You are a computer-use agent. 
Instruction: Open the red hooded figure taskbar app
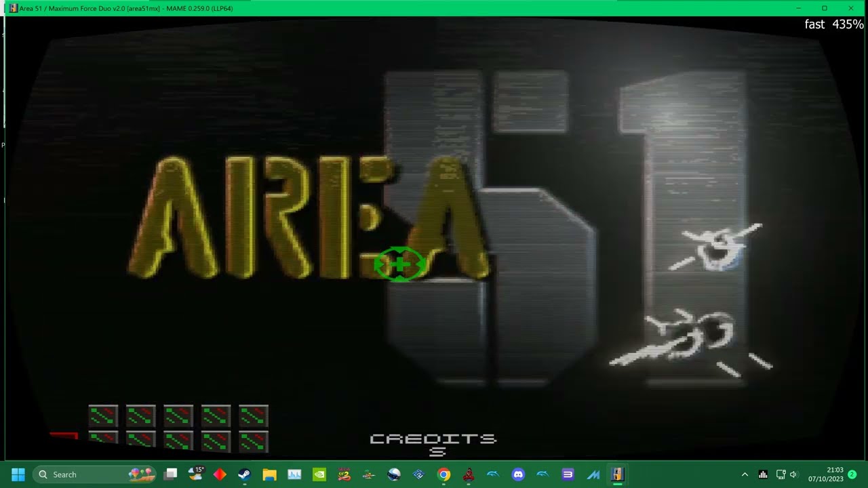pyautogui.click(x=469, y=474)
